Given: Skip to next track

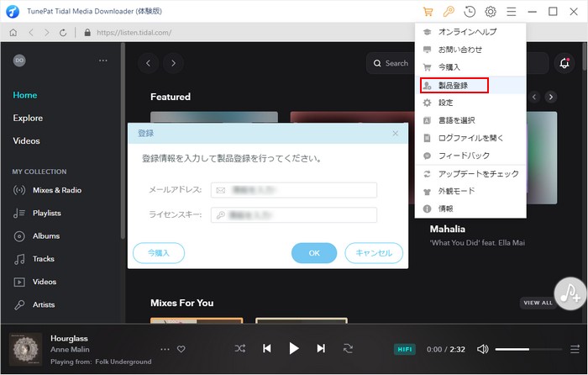Looking at the screenshot, I should point(321,349).
